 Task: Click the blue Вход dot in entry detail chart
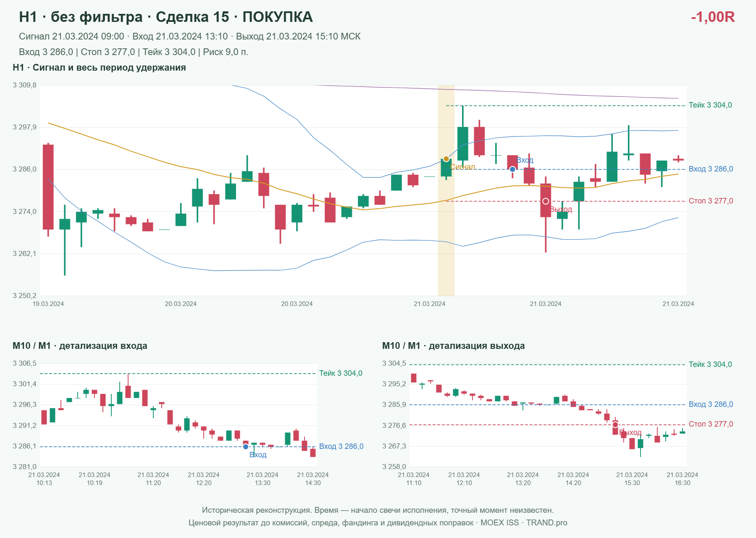(x=246, y=447)
